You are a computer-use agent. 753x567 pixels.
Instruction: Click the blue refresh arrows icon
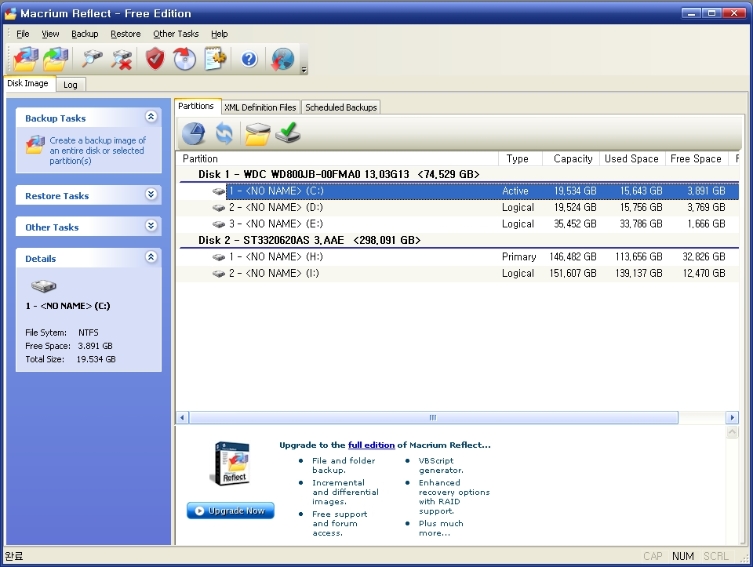pyautogui.click(x=225, y=133)
